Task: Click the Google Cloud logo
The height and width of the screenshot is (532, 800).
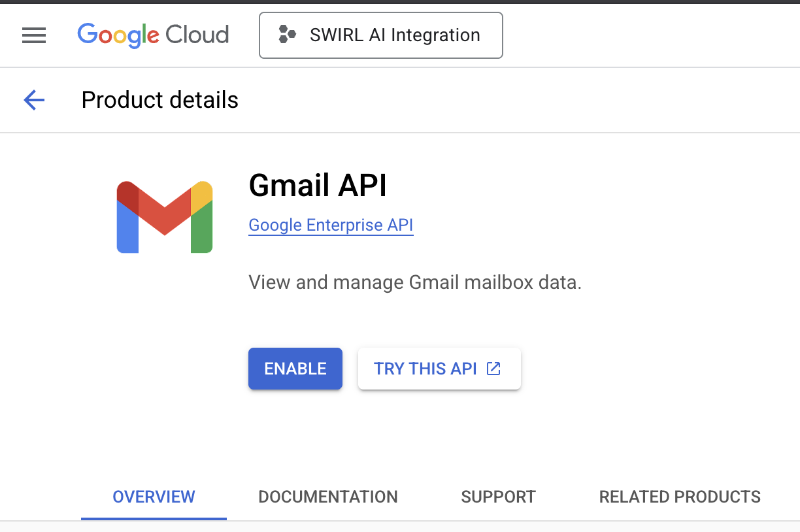Action: pyautogui.click(x=153, y=35)
